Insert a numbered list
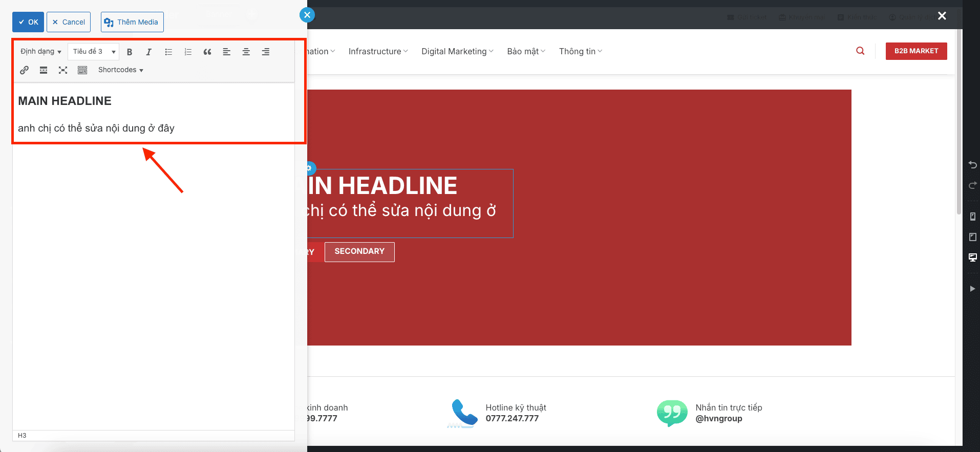 tap(188, 52)
